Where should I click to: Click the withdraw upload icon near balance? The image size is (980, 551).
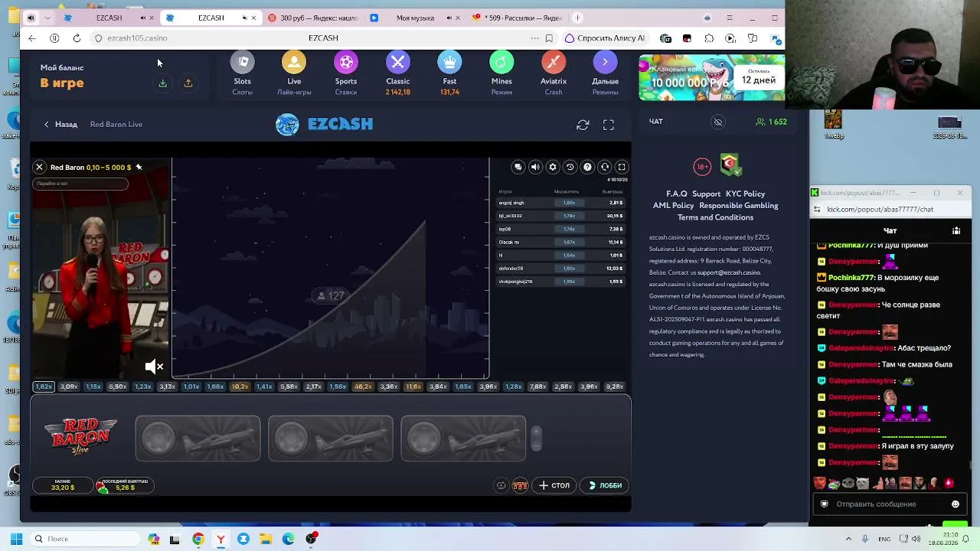(x=188, y=83)
